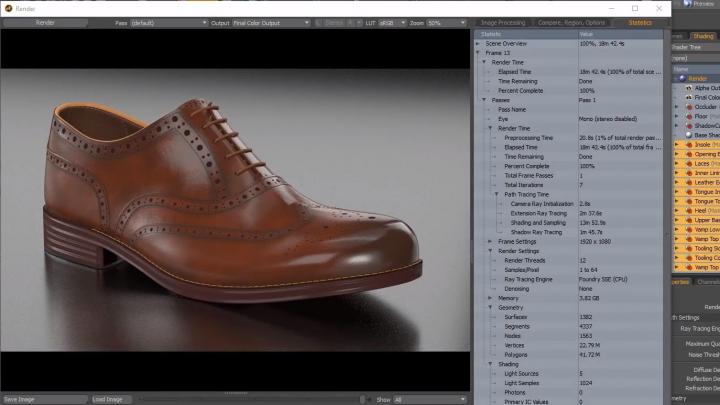
Task: Click the rendered shoe image preview
Action: (x=235, y=190)
